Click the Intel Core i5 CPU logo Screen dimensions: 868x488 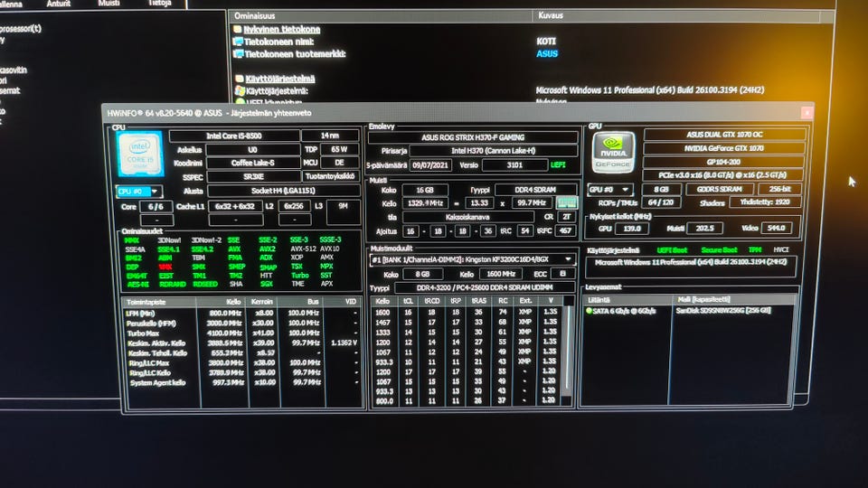140,154
